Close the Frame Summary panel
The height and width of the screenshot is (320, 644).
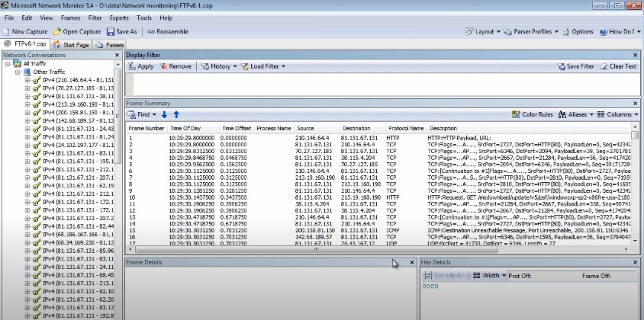[636, 104]
